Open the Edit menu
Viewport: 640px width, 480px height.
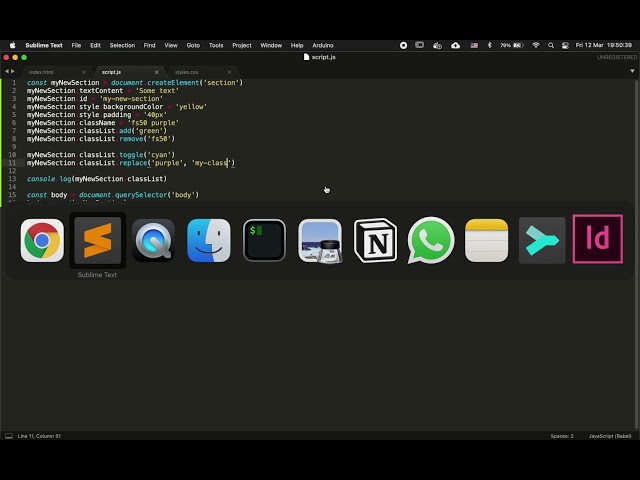pos(96,45)
